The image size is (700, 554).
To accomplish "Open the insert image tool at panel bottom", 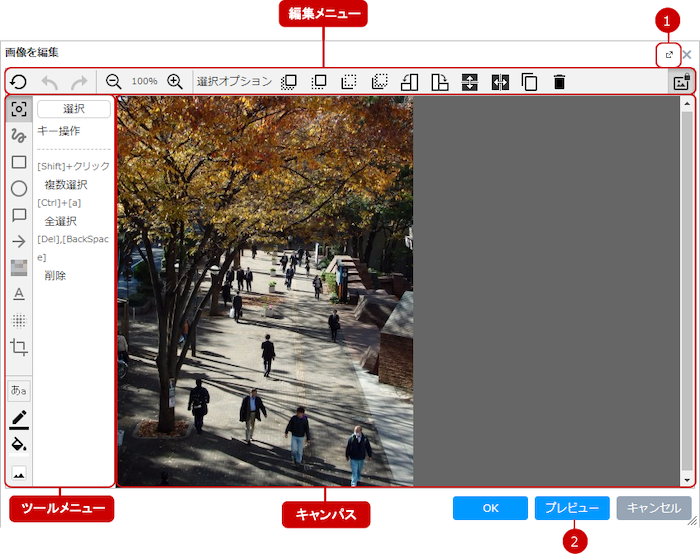I will point(19,472).
